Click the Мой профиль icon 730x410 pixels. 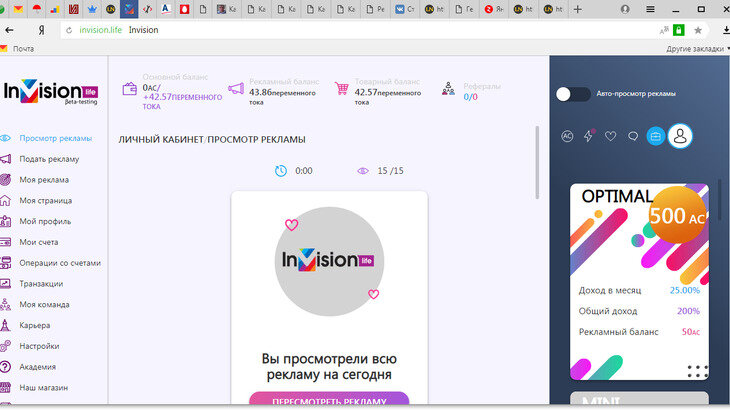coord(5,222)
